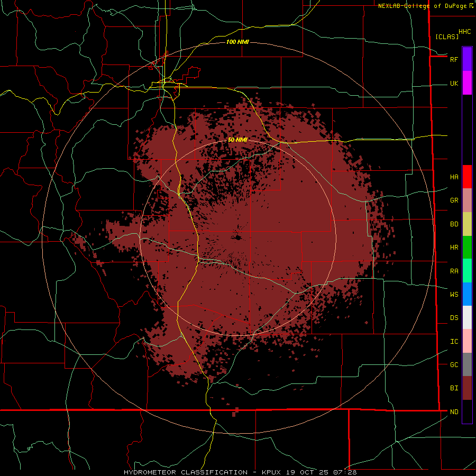Click the 100 NMI range ring label
476x476 pixels.
point(237,42)
